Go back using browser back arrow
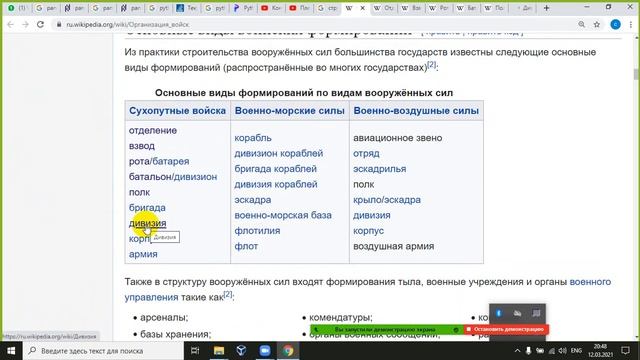This screenshot has width=640, height=360. tap(10, 24)
